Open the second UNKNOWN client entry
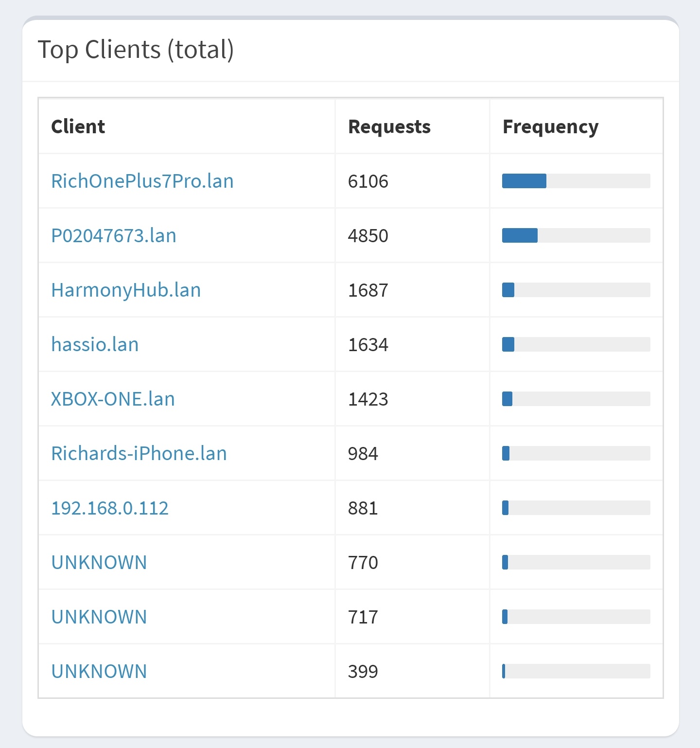This screenshot has width=700, height=748. tap(99, 617)
